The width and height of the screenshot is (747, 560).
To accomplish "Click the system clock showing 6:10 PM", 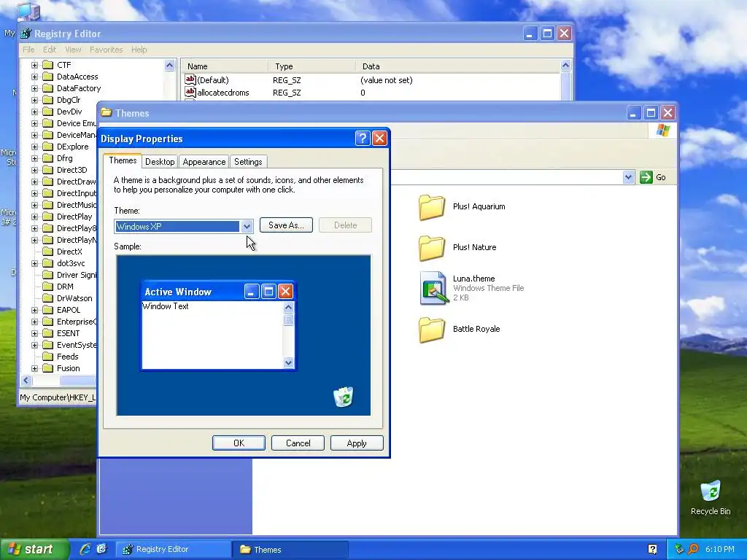I will pyautogui.click(x=719, y=549).
